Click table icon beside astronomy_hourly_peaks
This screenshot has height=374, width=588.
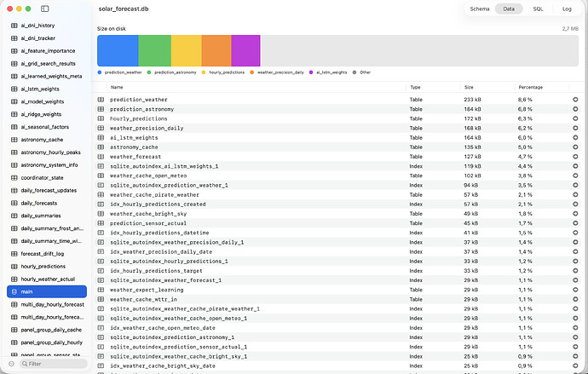14,152
